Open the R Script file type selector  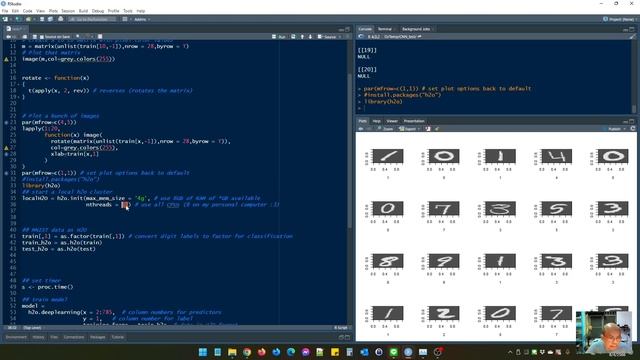pyautogui.click(x=342, y=328)
